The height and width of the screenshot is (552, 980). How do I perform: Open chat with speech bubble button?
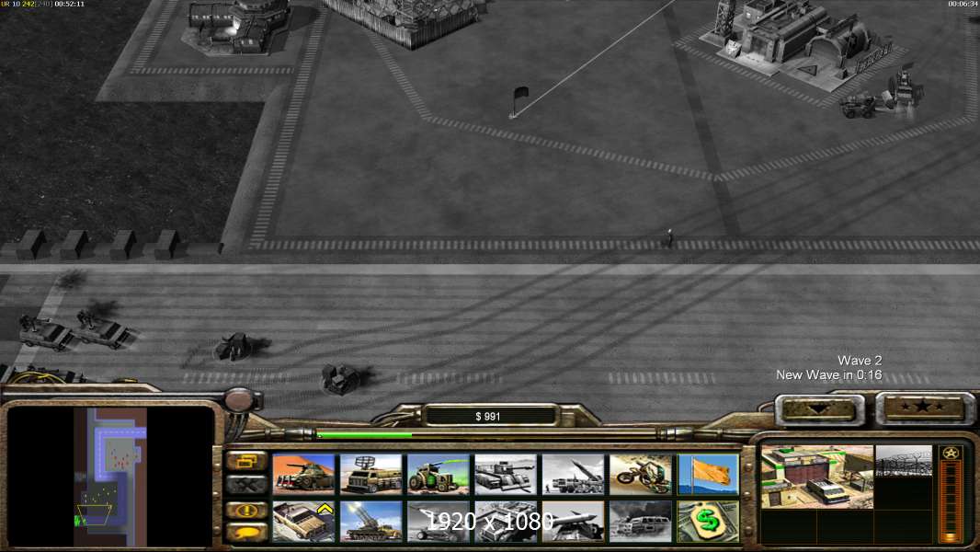point(247,533)
